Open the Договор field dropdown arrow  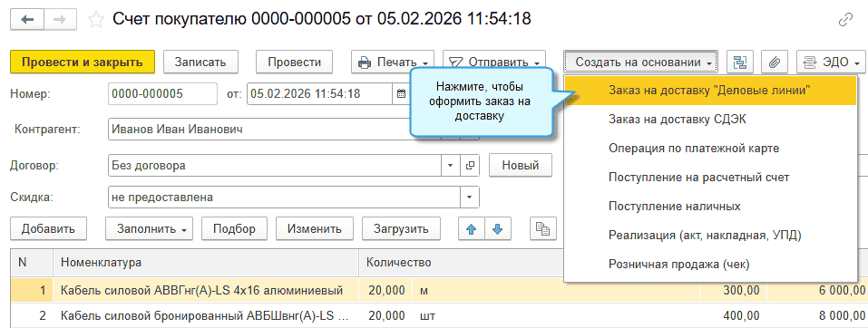(x=450, y=166)
